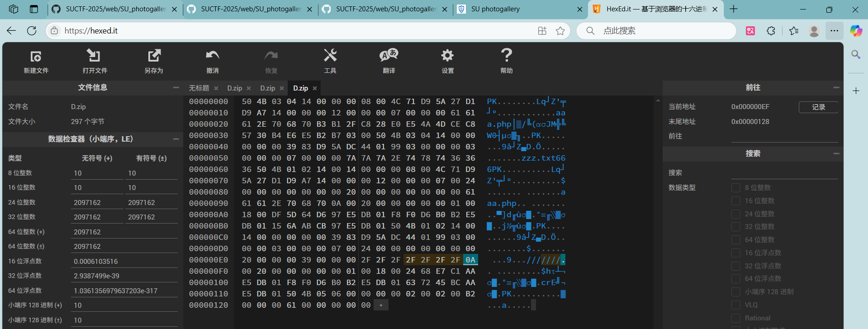Viewport: 868px width, 329px height.
Task: Enable the 64 位整数 search type checkbox
Action: click(x=736, y=239)
